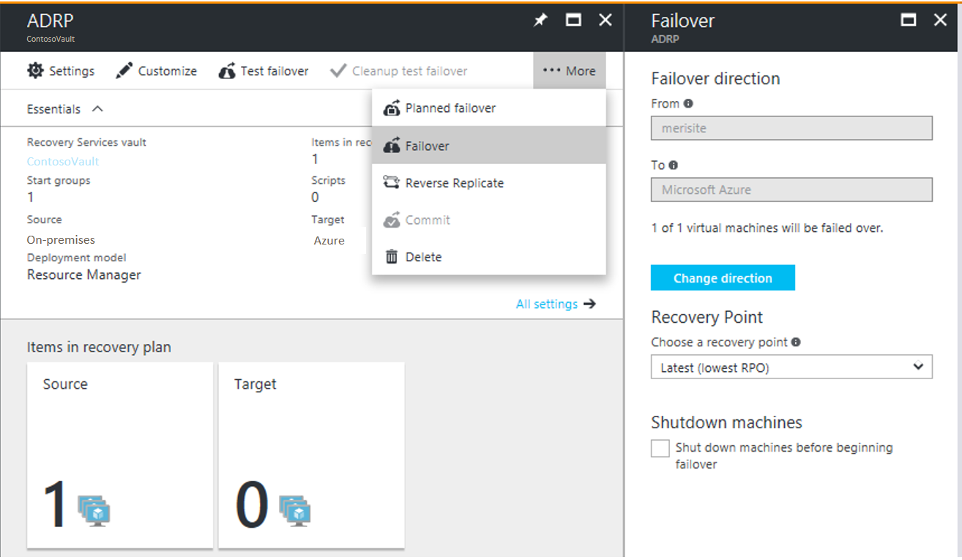962x560 pixels.
Task: Open the More menu
Action: (x=570, y=70)
